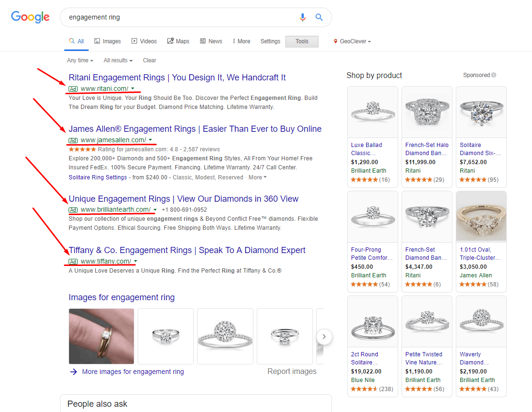Open the Tiffany & Co. Engagement Rings ad

click(187, 250)
